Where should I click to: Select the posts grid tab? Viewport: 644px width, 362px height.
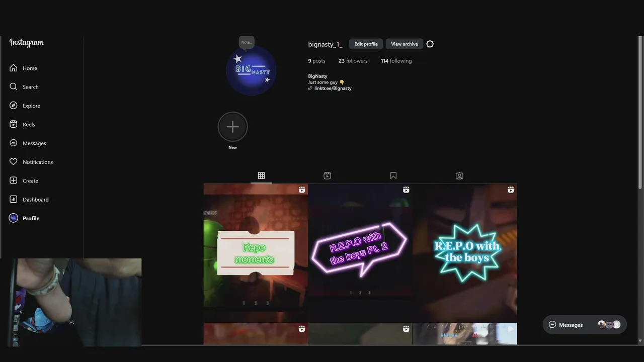click(x=261, y=175)
